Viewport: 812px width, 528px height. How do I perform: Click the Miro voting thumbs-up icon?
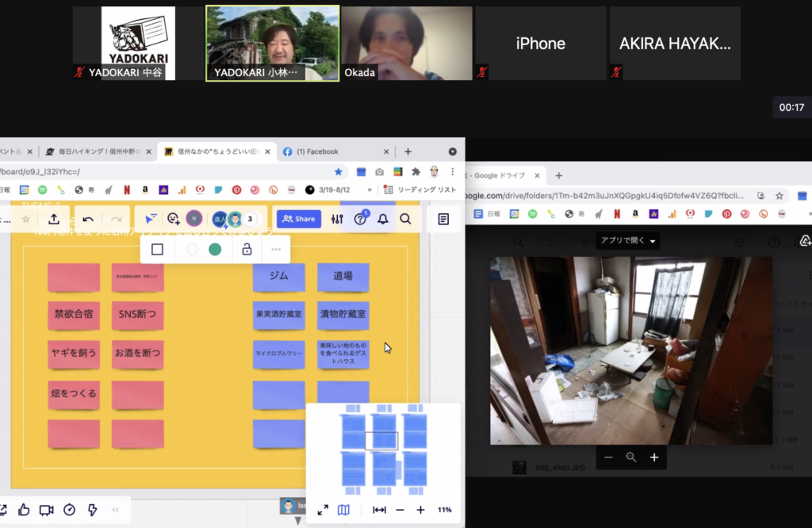[x=24, y=510]
